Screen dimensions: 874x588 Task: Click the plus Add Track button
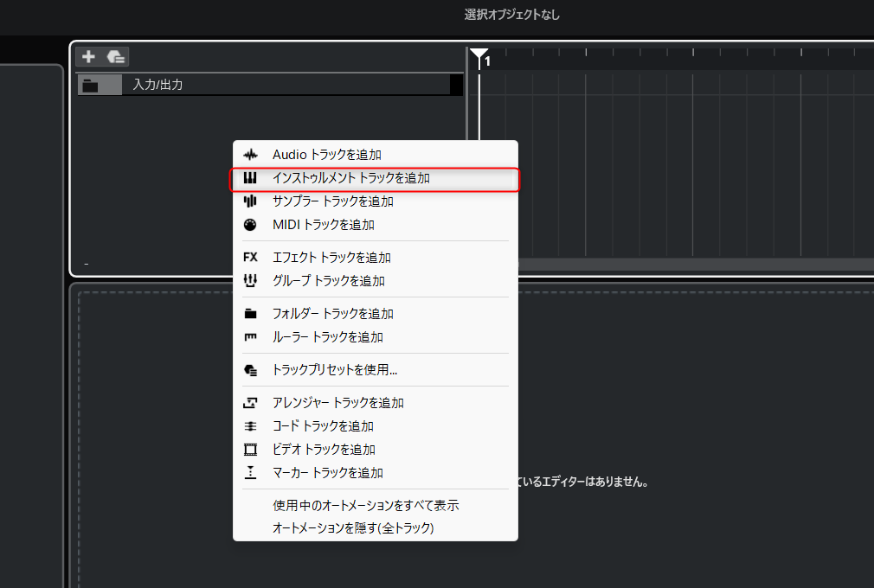88,56
